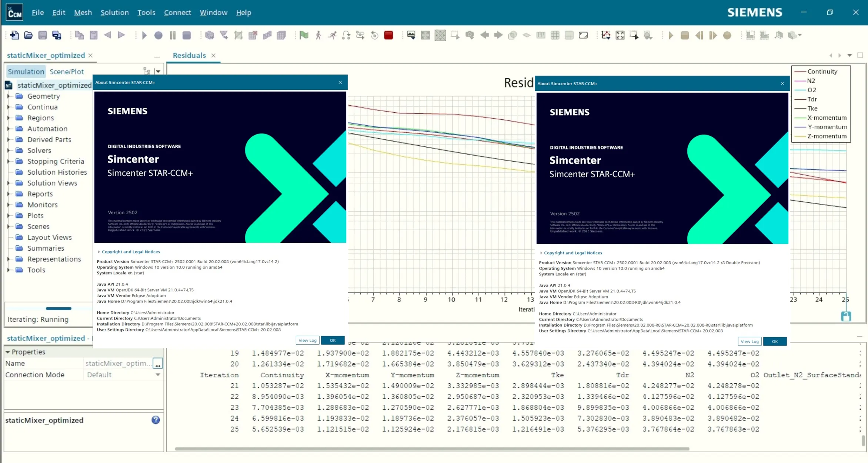Click the Clear Solution circular arrow icon

click(374, 35)
